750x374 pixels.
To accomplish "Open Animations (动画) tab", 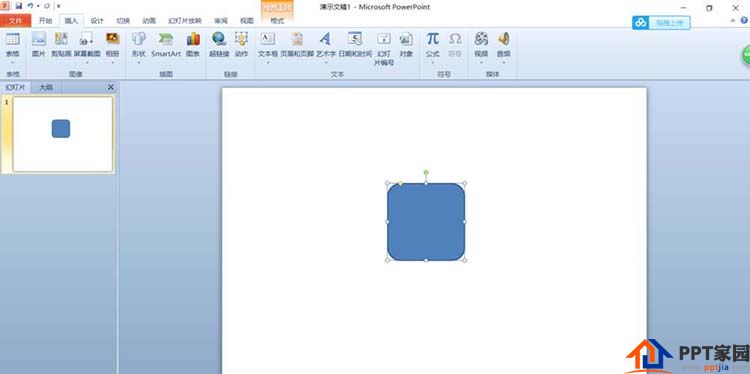I will pyautogui.click(x=149, y=21).
